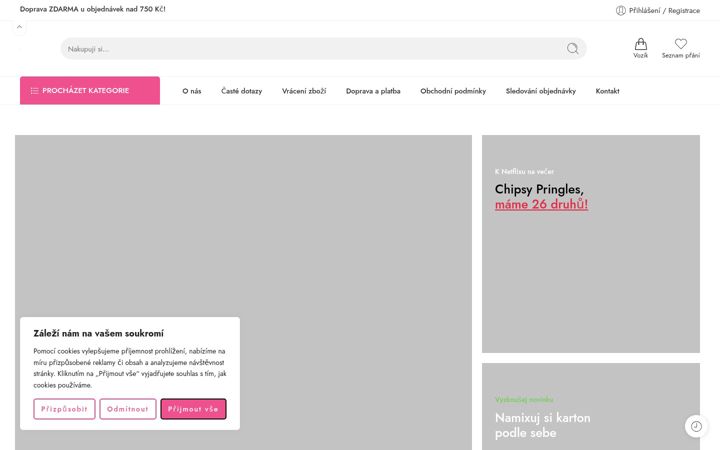Viewport: 720px width, 450px height.
Task: Open the Procházet kategorie menu
Action: click(90, 90)
